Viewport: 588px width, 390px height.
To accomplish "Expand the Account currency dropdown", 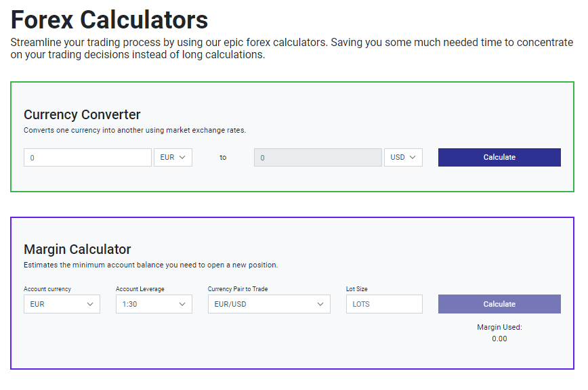I will [x=62, y=304].
